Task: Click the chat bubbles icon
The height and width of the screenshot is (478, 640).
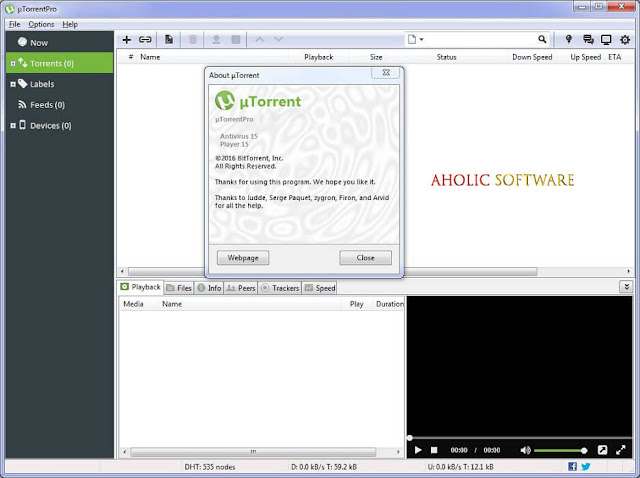Action: pos(588,40)
